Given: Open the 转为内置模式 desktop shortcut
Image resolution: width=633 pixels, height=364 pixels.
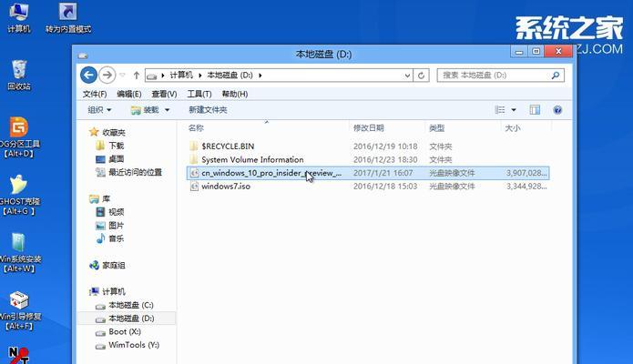Looking at the screenshot, I should (67, 18).
